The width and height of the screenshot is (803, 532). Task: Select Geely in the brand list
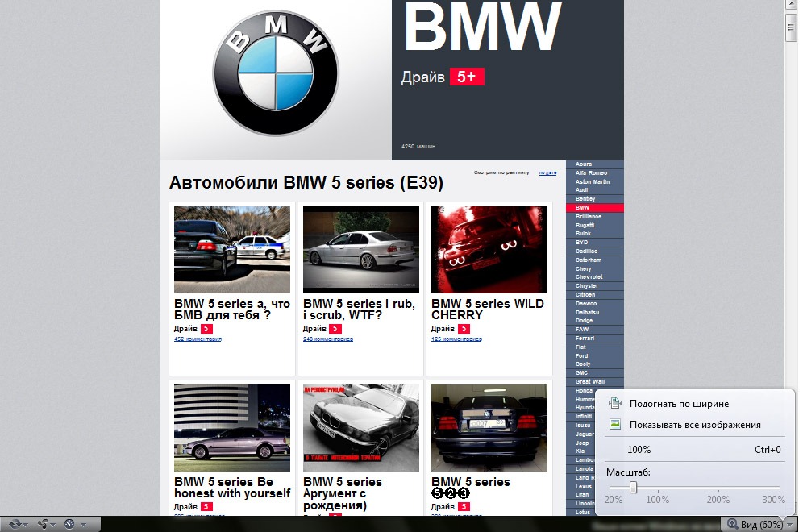583,364
